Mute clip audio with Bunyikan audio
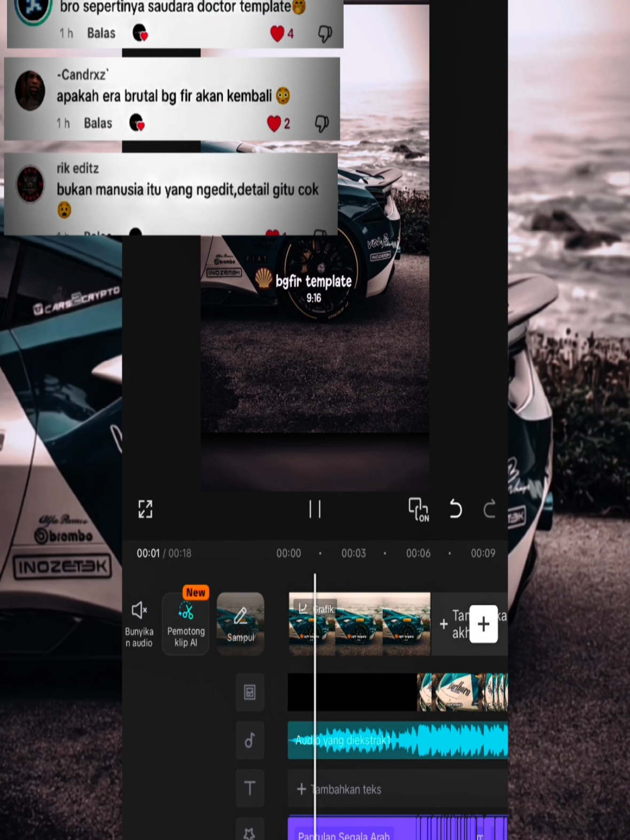Screen dimensions: 630x840 (x=139, y=624)
